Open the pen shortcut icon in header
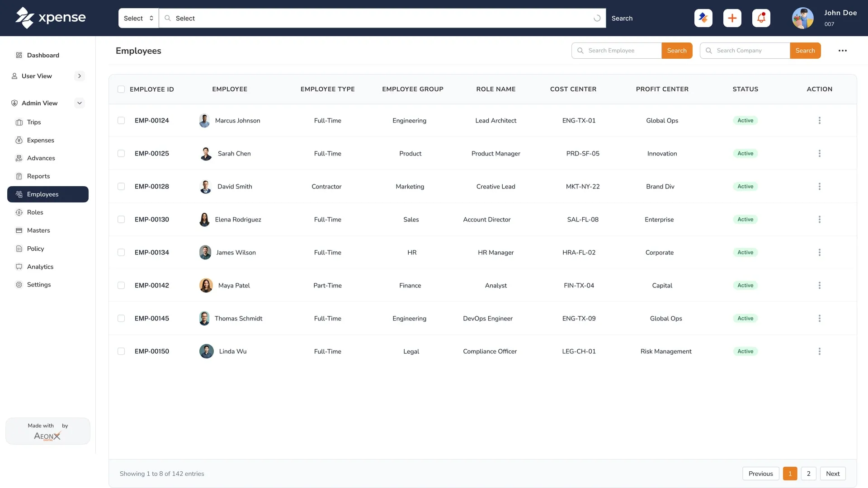This screenshot has width=868, height=488. 703,18
